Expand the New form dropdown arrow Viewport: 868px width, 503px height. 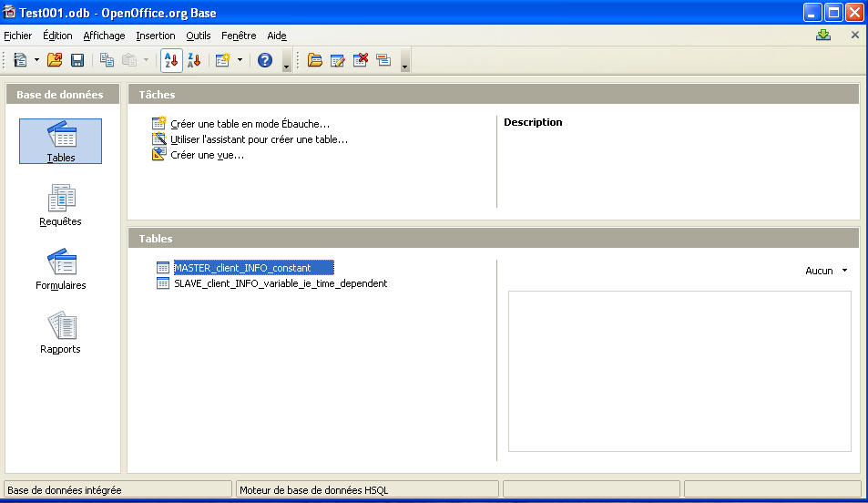pos(240,60)
